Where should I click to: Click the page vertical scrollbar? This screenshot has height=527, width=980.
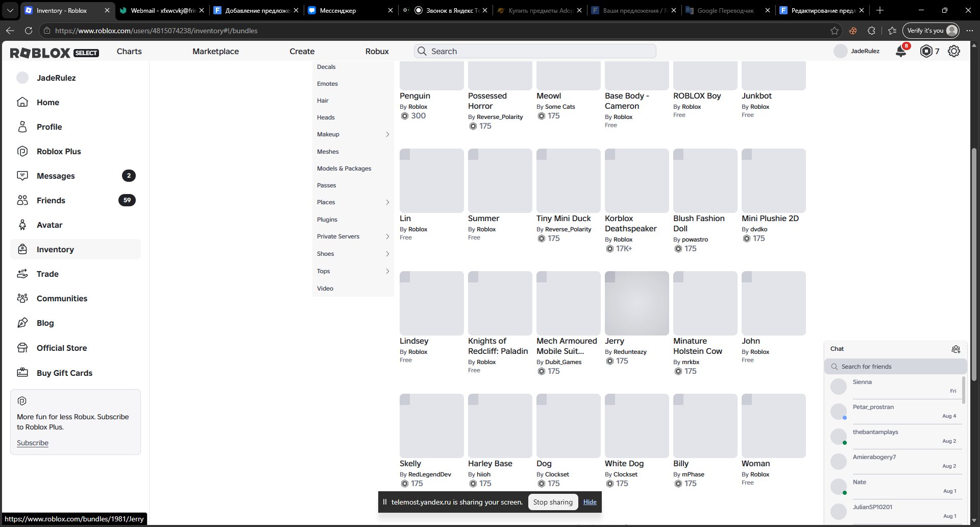click(974, 266)
